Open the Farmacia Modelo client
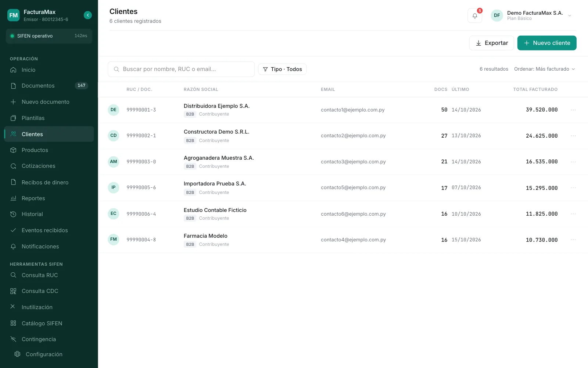This screenshot has height=368, width=588. tap(205, 236)
